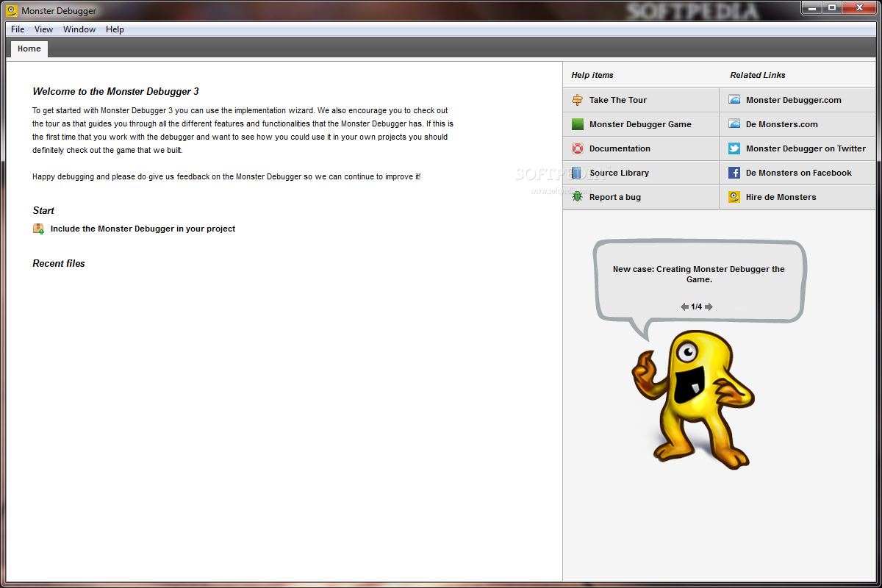
Task: Minimize the Monster Debugger window
Action: pos(813,7)
